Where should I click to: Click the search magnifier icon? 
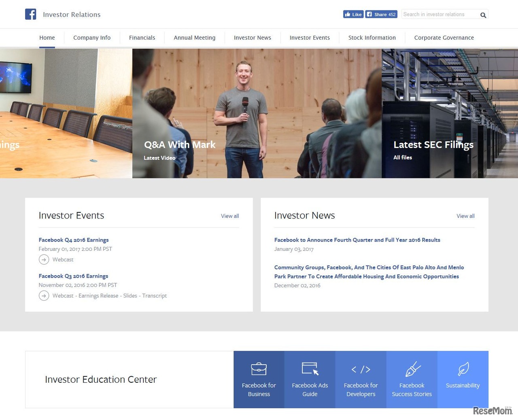click(x=483, y=15)
